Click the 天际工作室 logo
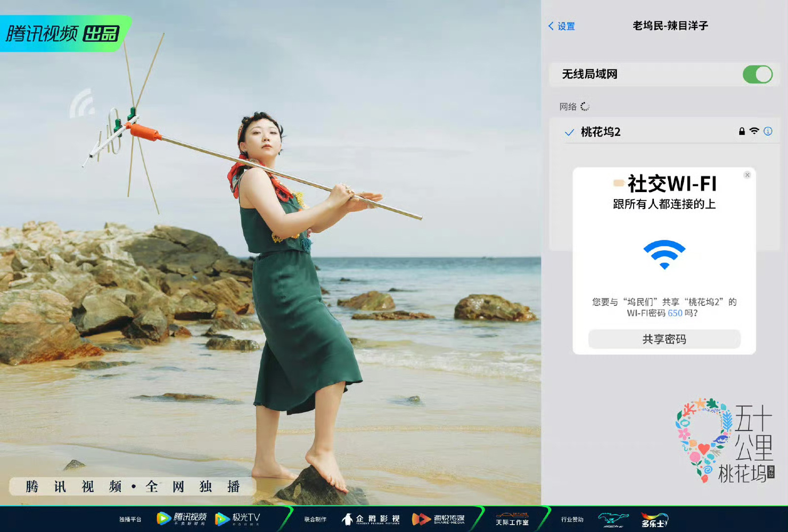Image resolution: width=788 pixels, height=532 pixels. click(x=512, y=519)
